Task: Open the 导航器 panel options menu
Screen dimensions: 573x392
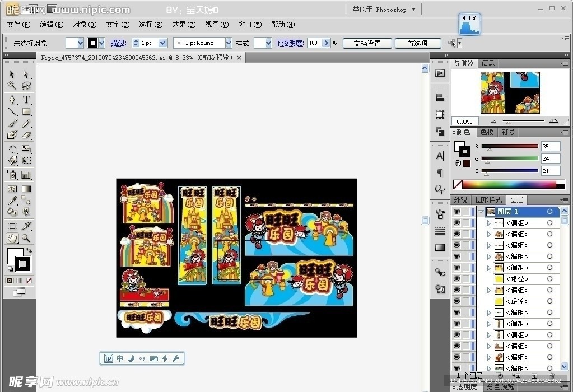Action: coord(565,63)
